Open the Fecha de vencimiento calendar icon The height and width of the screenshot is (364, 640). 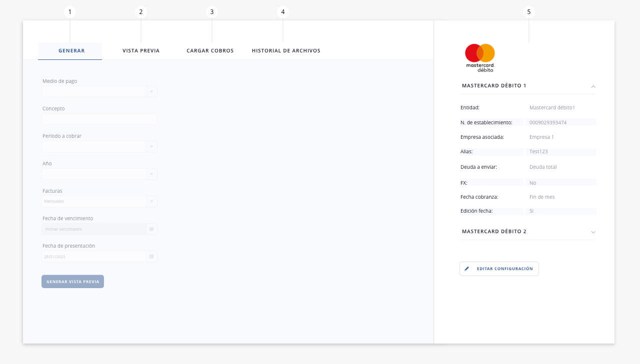point(151,229)
